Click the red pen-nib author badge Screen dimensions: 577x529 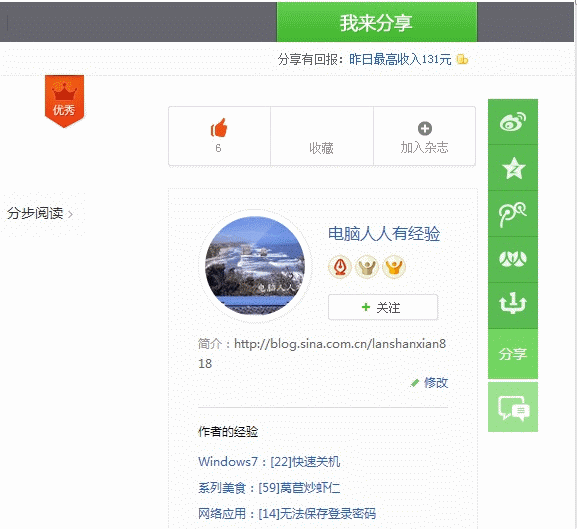(340, 267)
